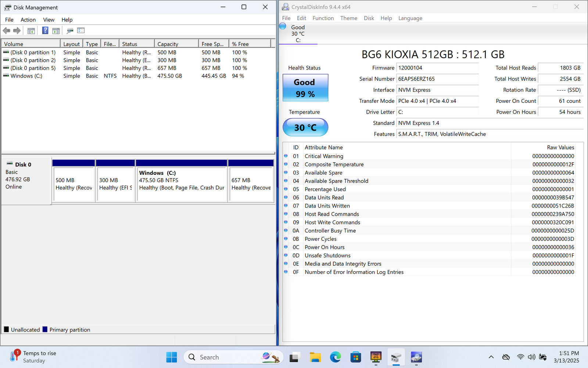Screen dimensions: 588x368
Task: Open View menu in Disk Management
Action: (49, 20)
